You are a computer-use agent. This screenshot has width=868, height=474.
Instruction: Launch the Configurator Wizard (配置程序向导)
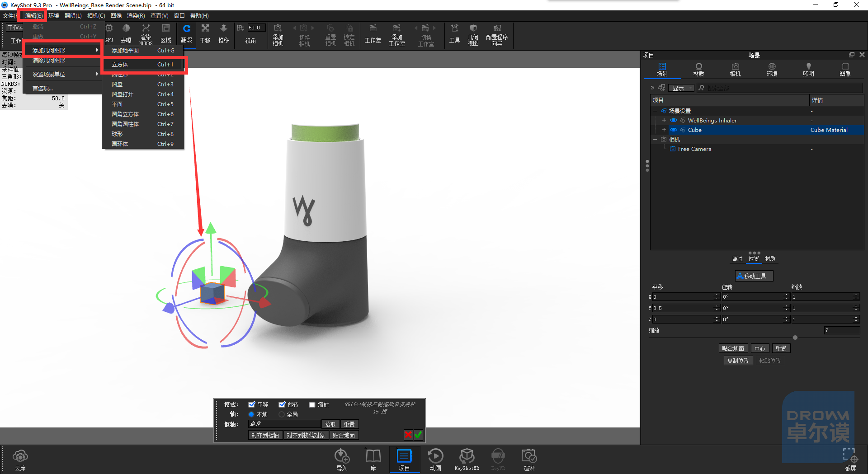tap(497, 35)
